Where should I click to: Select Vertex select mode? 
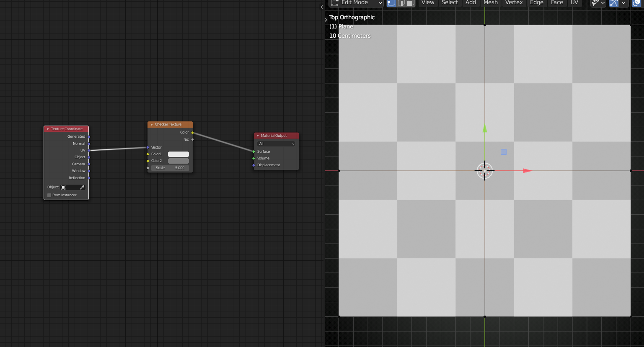391,3
